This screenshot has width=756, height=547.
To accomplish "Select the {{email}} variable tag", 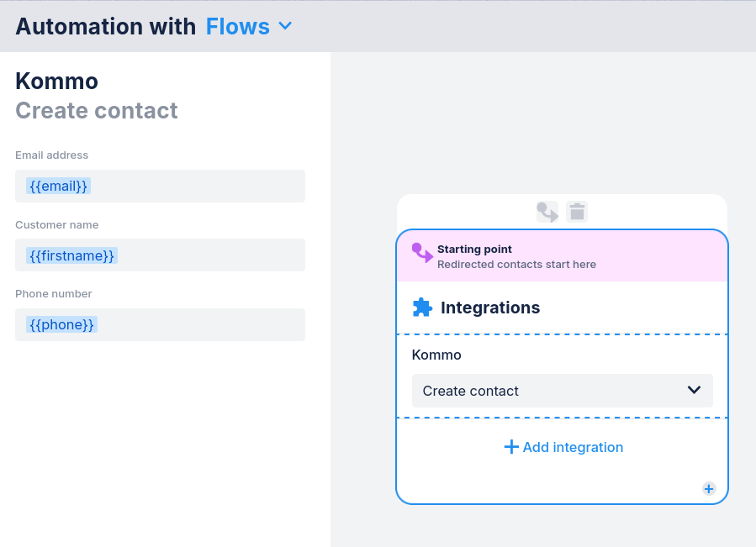I will 58,186.
